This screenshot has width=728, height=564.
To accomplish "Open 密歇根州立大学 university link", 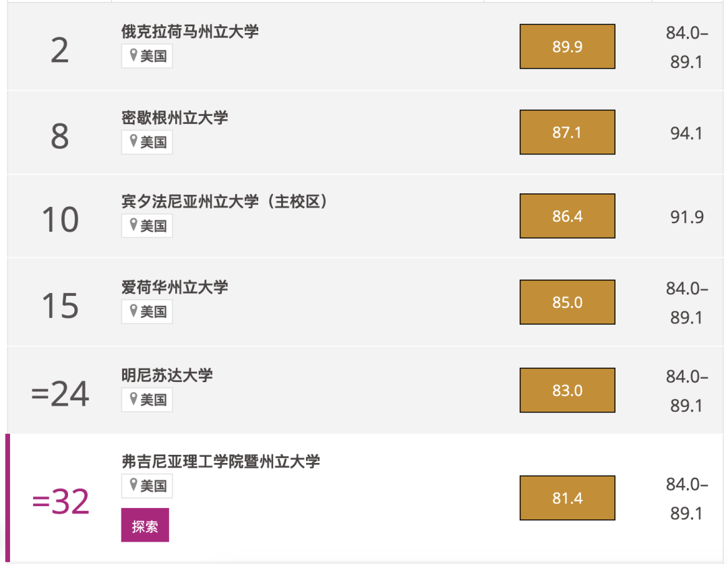I will tap(175, 117).
